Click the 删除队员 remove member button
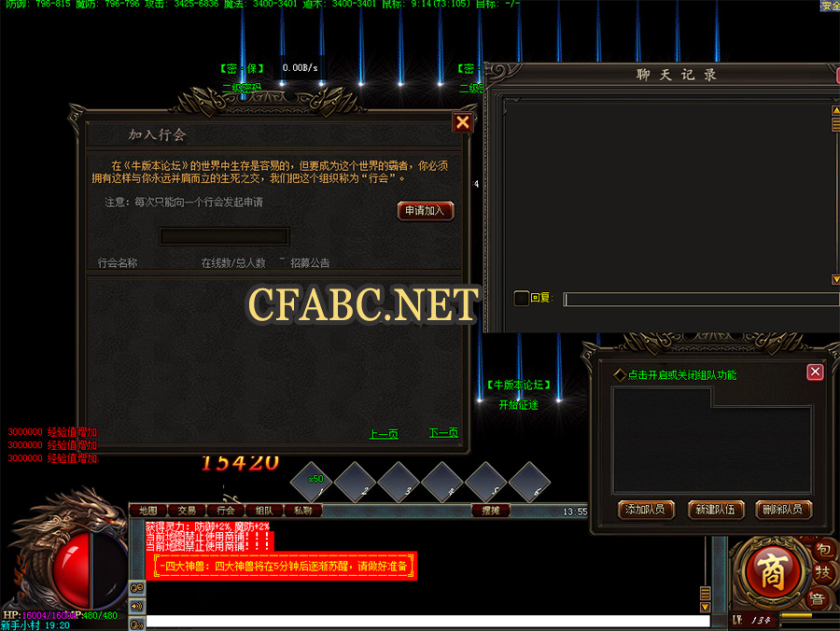840x631 pixels. coord(783,510)
